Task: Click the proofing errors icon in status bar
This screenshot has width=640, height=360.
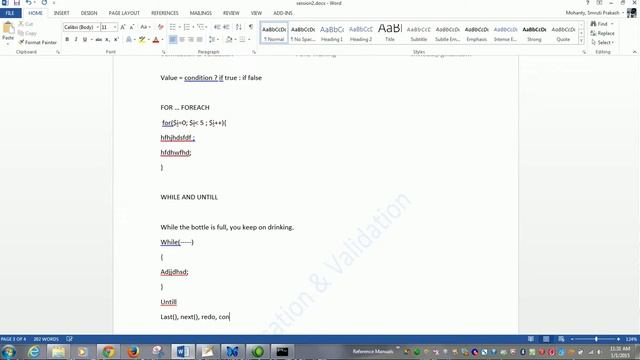Action: (69, 339)
